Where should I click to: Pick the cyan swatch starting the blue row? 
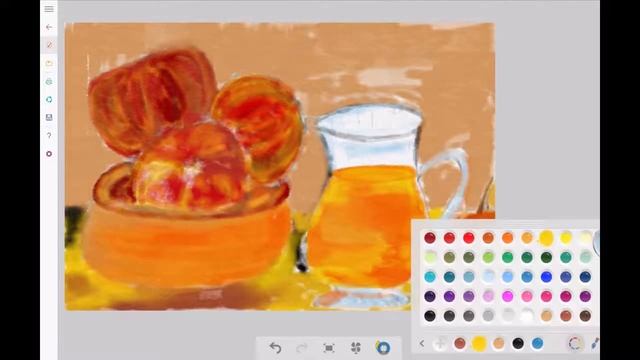430,277
